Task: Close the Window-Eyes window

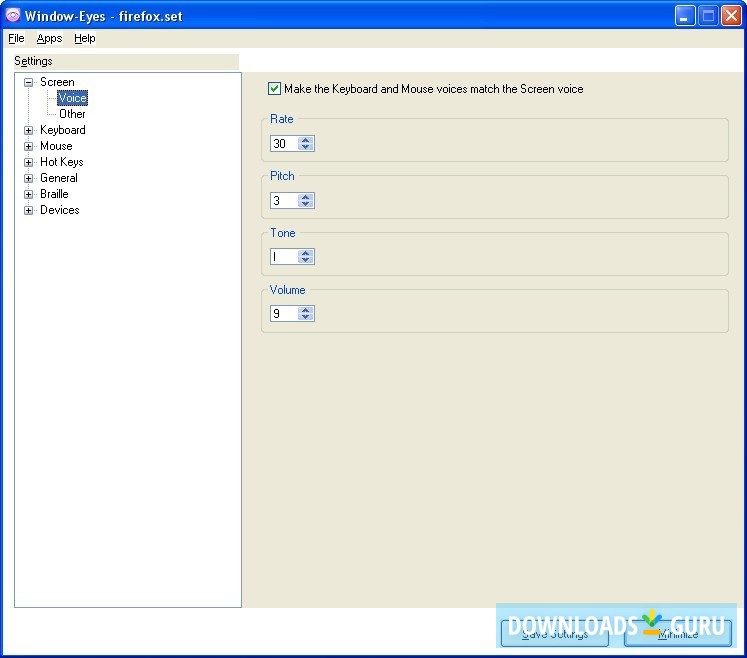Action: (x=731, y=16)
